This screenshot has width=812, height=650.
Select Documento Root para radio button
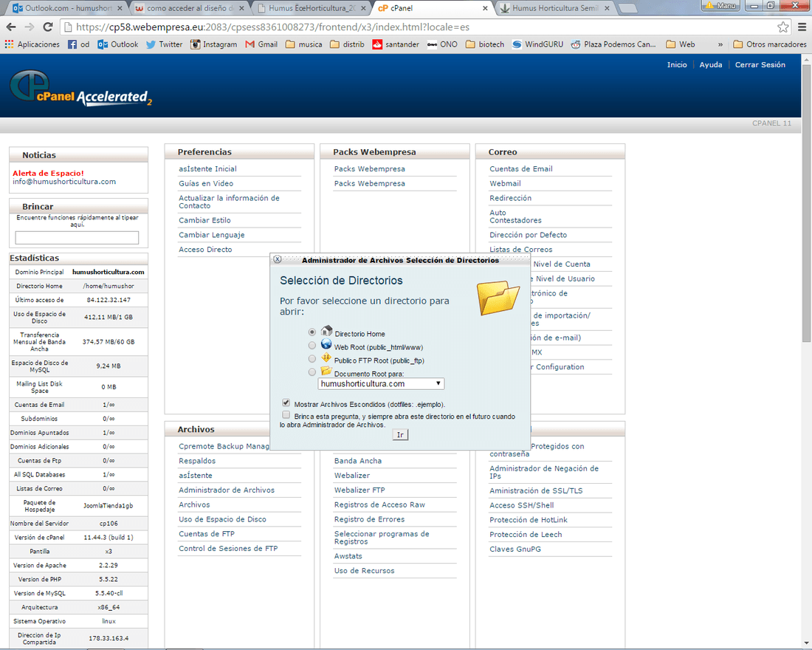click(312, 372)
